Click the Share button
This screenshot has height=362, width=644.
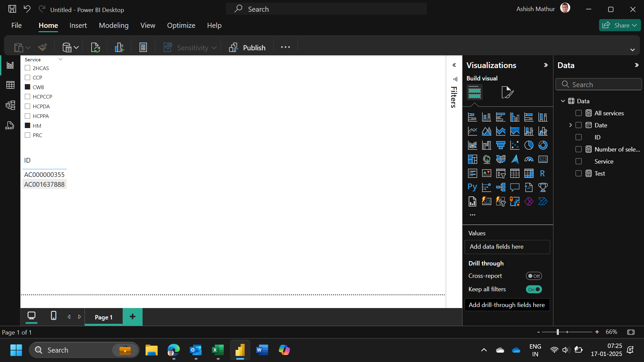coord(620,25)
